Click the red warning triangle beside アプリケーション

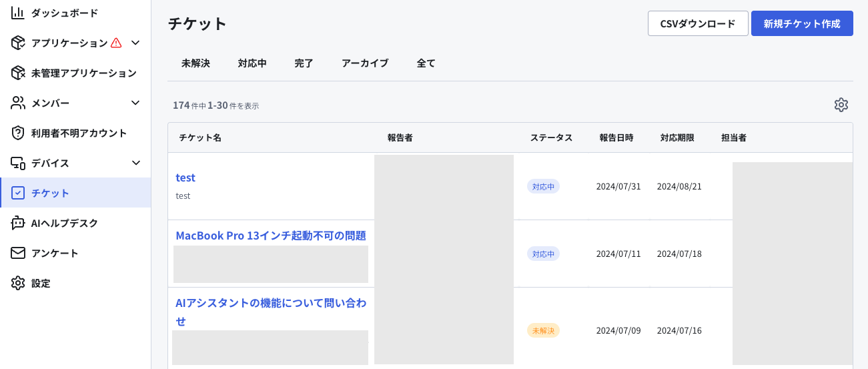point(116,43)
